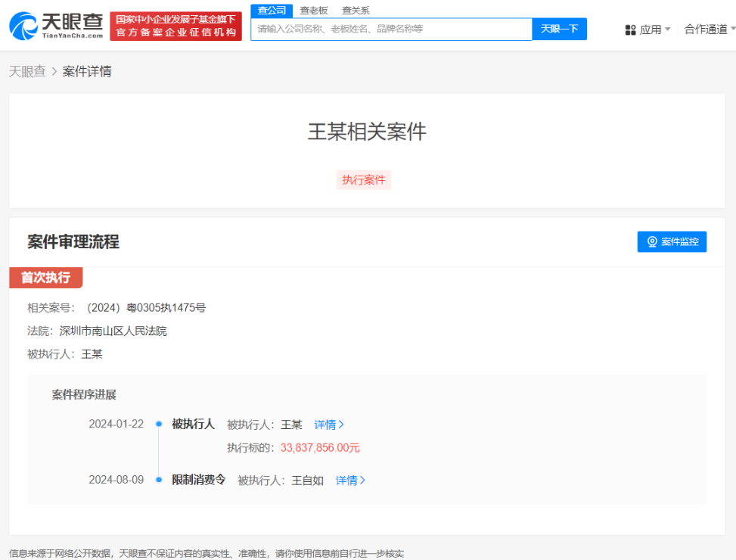736x560 pixels.
Task: Click the 2024-01-22 timeline dot
Action: pos(159,424)
